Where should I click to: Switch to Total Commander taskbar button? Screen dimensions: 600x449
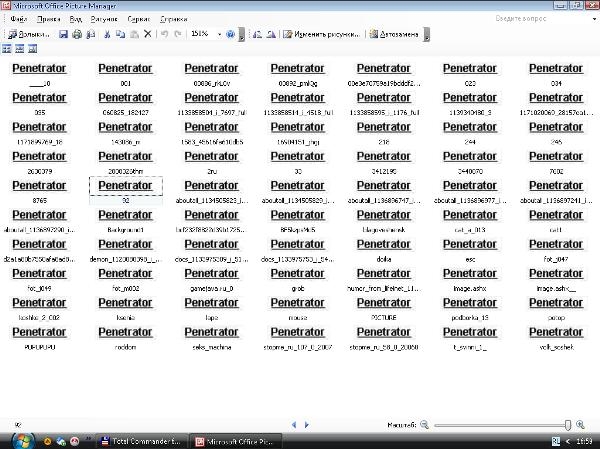[x=142, y=441]
